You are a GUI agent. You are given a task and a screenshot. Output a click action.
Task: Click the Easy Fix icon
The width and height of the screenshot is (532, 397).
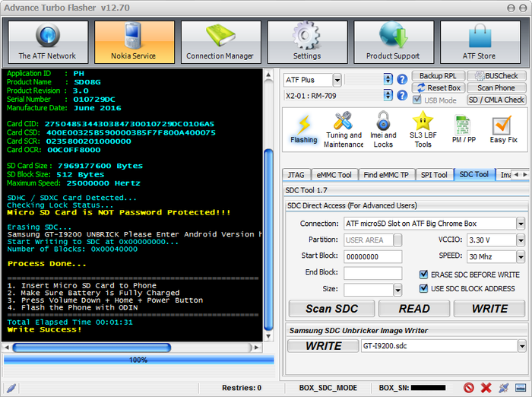(x=502, y=129)
